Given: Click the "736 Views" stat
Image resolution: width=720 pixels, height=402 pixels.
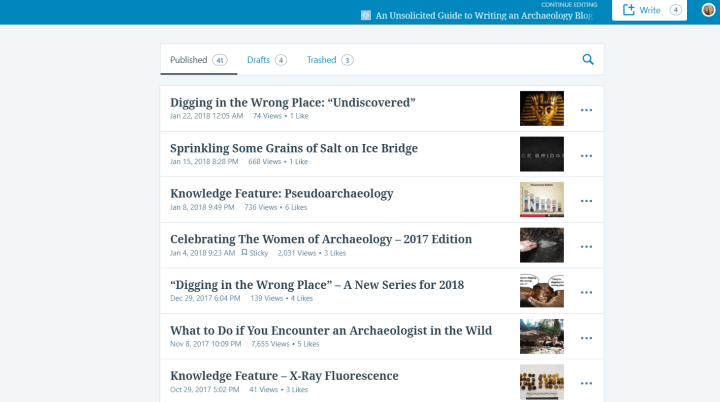Looking at the screenshot, I should point(261,207).
